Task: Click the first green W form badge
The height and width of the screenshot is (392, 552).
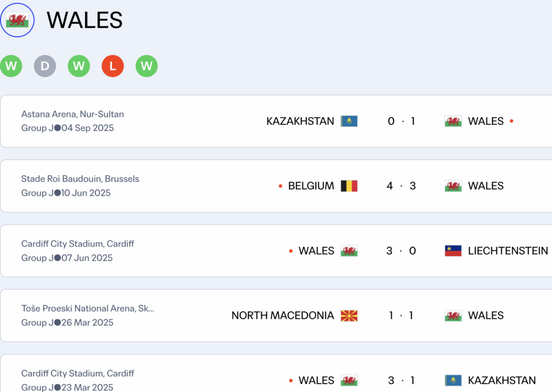Action: pyautogui.click(x=11, y=66)
